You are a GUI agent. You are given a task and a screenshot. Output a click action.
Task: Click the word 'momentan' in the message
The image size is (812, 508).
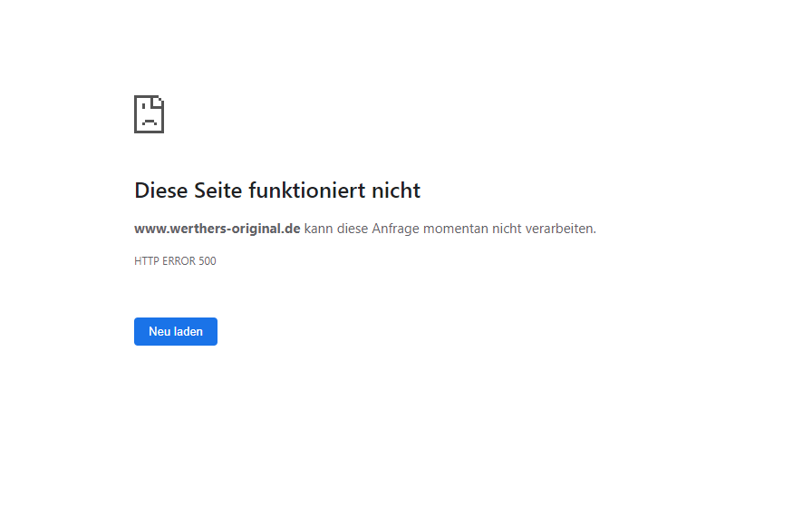click(x=456, y=229)
